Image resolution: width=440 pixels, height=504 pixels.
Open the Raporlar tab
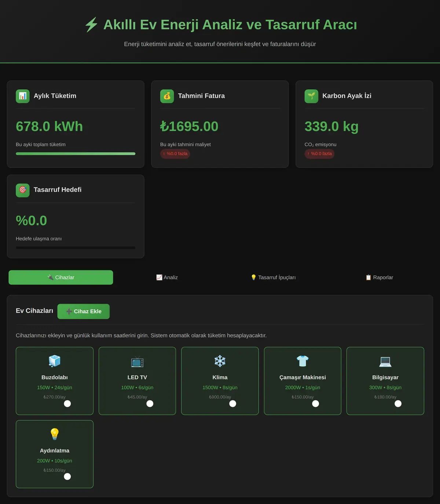pos(379,277)
